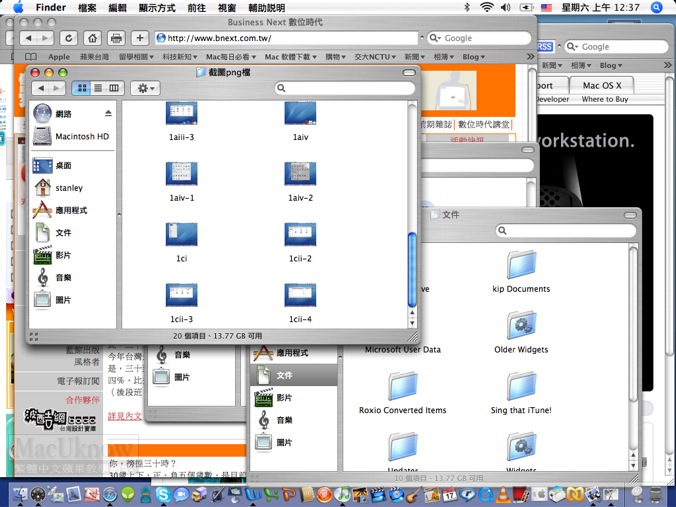The height and width of the screenshot is (507, 676).
Task: Switch 截圖png檔 window to column view
Action: pos(114,88)
